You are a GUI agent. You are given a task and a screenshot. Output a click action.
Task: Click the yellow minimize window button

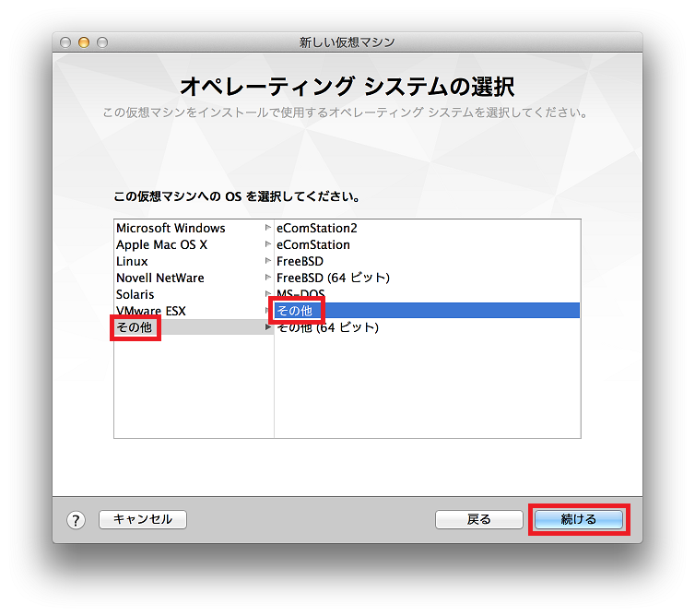tap(84, 42)
